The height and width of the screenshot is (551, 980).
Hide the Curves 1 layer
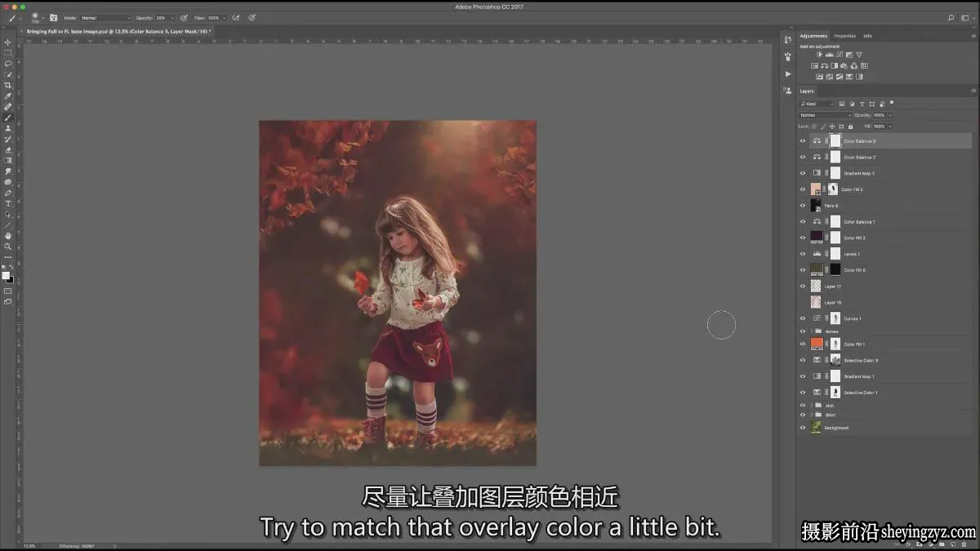[803, 318]
